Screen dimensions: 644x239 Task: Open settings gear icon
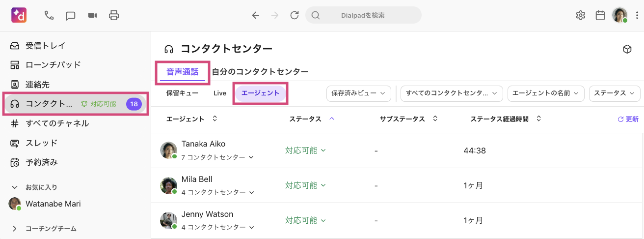point(581,15)
